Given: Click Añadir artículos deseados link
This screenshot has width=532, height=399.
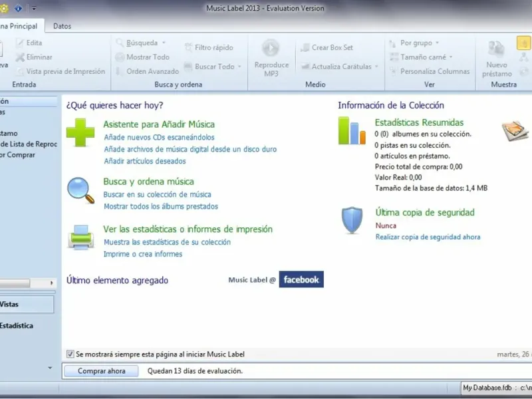Looking at the screenshot, I should [x=145, y=161].
